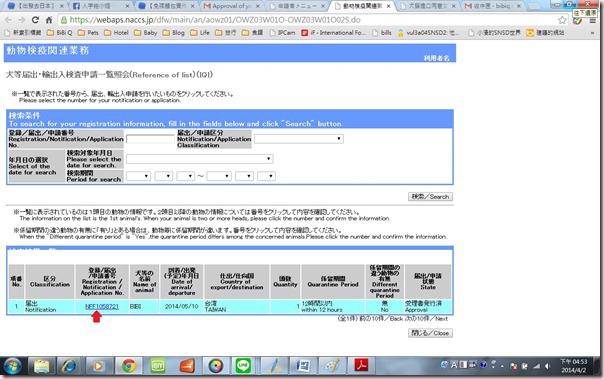Open the Windows Start menu orb
604x379 pixels.
13,366
